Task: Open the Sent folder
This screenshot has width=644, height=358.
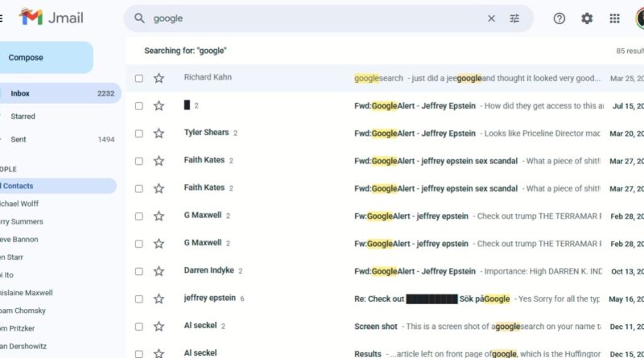Action: [x=18, y=139]
